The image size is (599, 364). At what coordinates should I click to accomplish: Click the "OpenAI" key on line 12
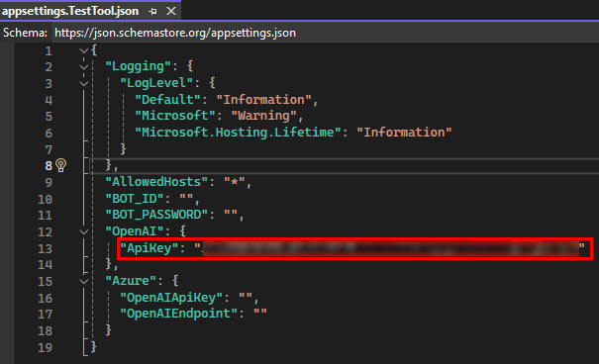134,230
